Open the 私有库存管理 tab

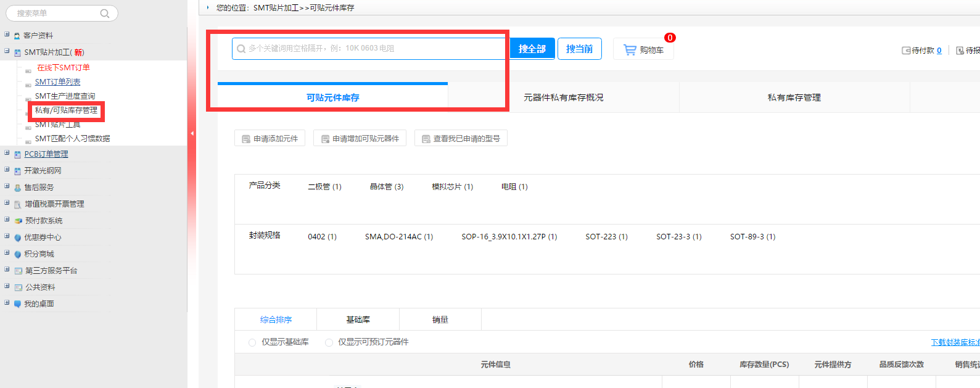point(794,97)
